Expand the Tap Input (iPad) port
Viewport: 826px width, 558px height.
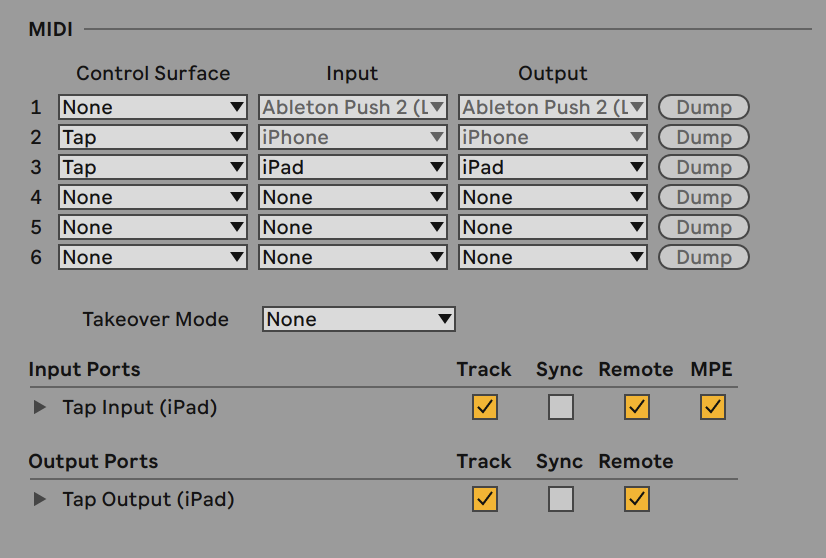pyautogui.click(x=40, y=407)
